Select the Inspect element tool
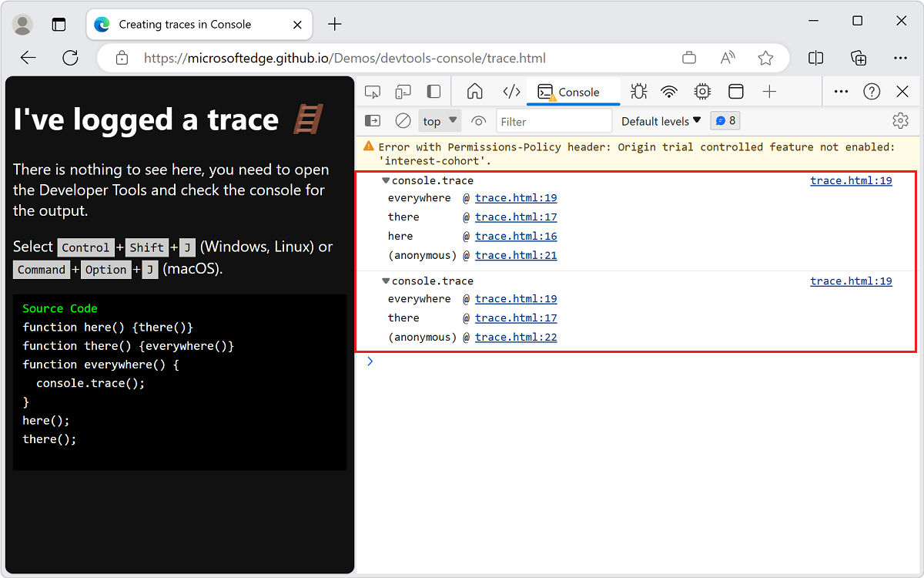924x578 pixels. coord(373,91)
